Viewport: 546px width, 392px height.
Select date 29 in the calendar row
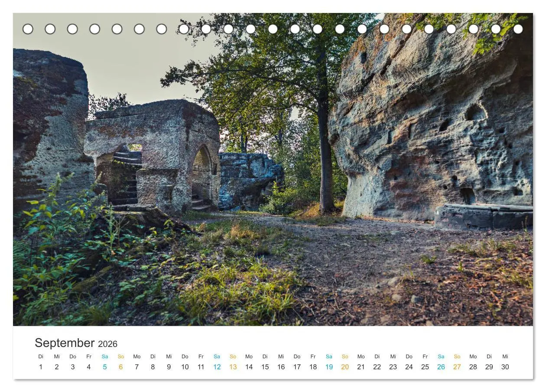[489, 367]
